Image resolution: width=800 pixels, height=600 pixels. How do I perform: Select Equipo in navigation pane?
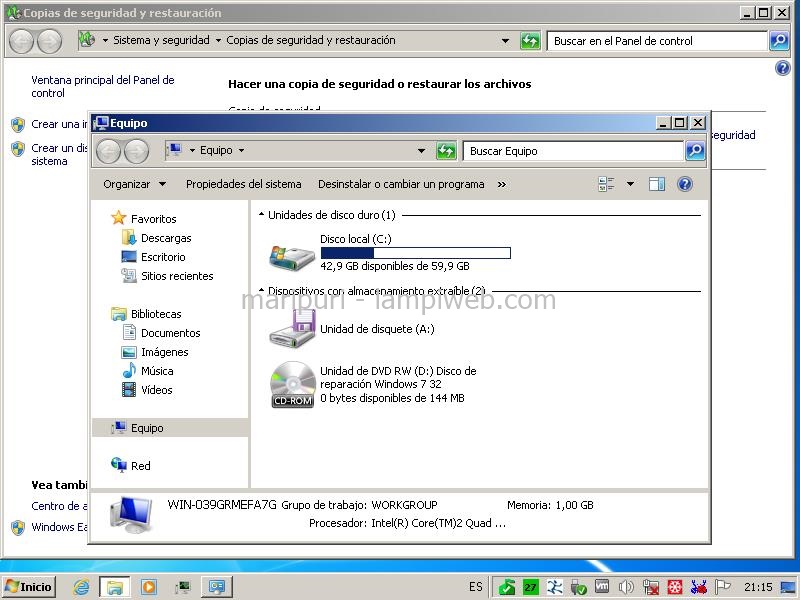pos(170,428)
